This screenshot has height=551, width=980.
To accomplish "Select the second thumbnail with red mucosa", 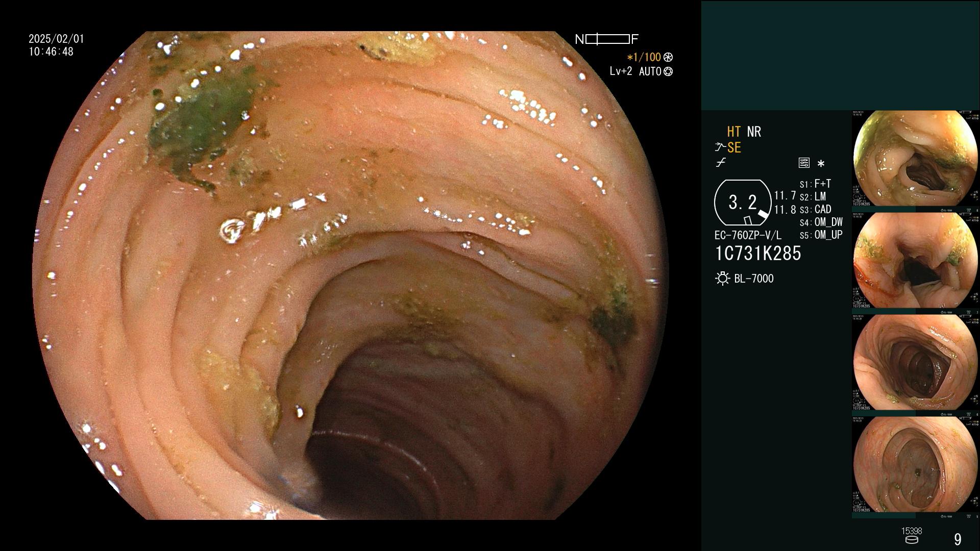I will [x=916, y=261].
